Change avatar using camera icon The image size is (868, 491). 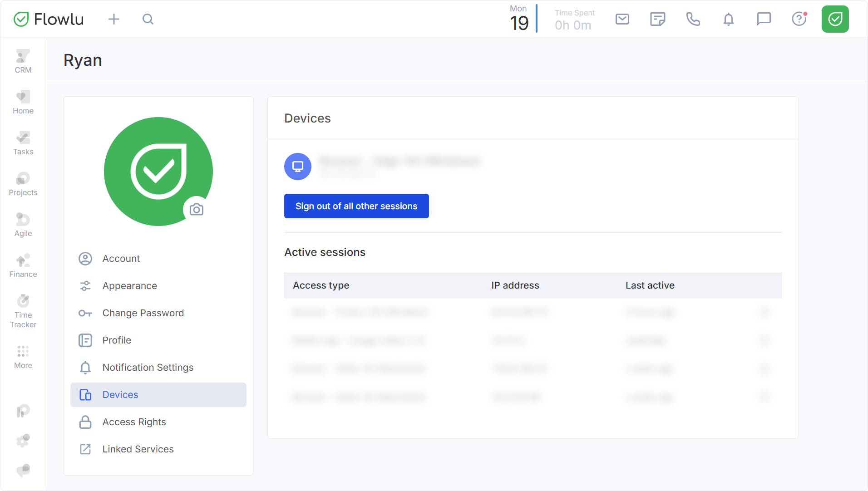196,209
